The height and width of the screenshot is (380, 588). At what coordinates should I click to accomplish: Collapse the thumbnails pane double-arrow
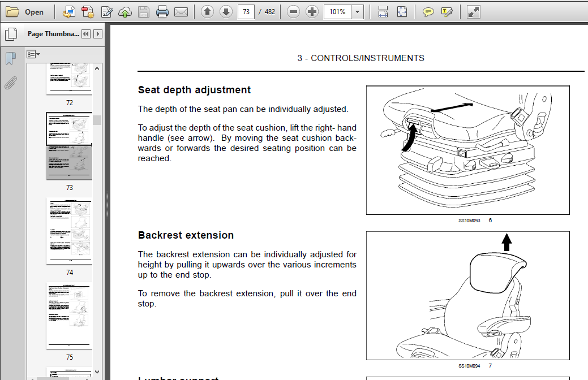pos(86,34)
